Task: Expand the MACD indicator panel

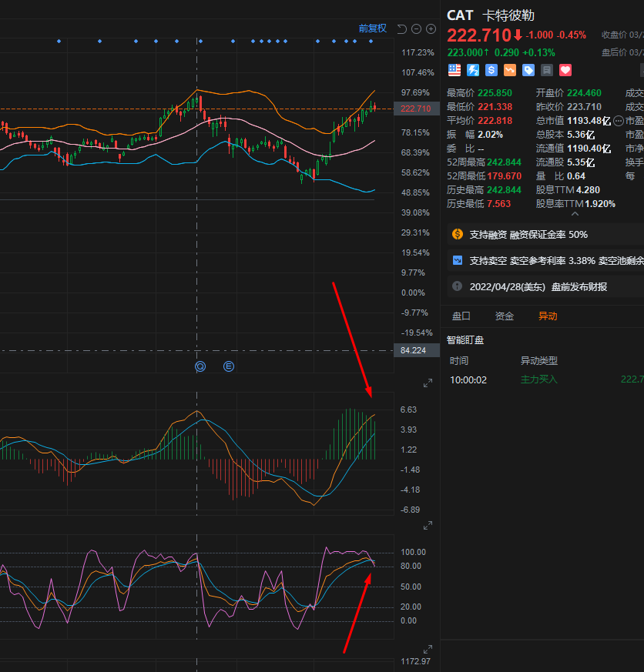Action: [x=428, y=383]
